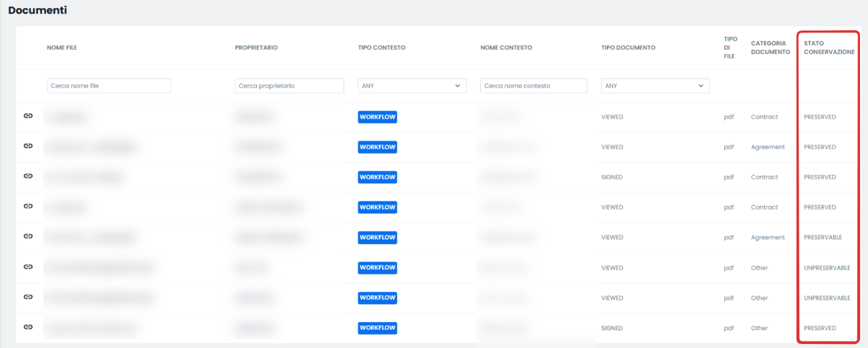Screen dimensions: 868x348
Task: Focus the Cerca nome contesto search field
Action: [534, 85]
